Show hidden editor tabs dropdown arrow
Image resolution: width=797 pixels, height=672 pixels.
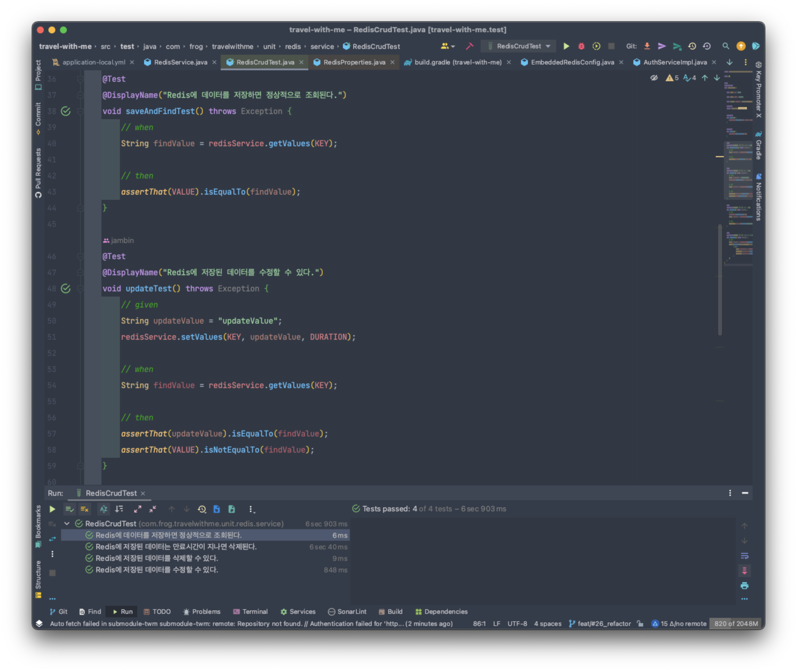[x=729, y=62]
